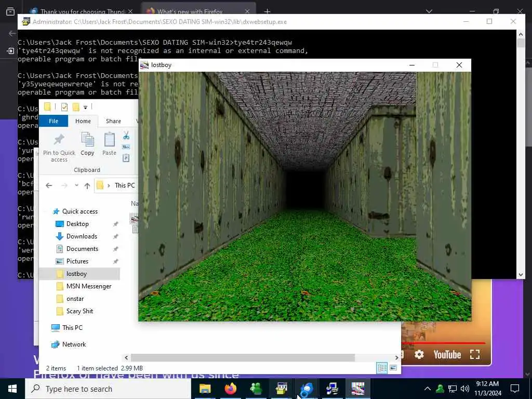Open Firefox View icon at top left
The height and width of the screenshot is (399, 532).
10,11
